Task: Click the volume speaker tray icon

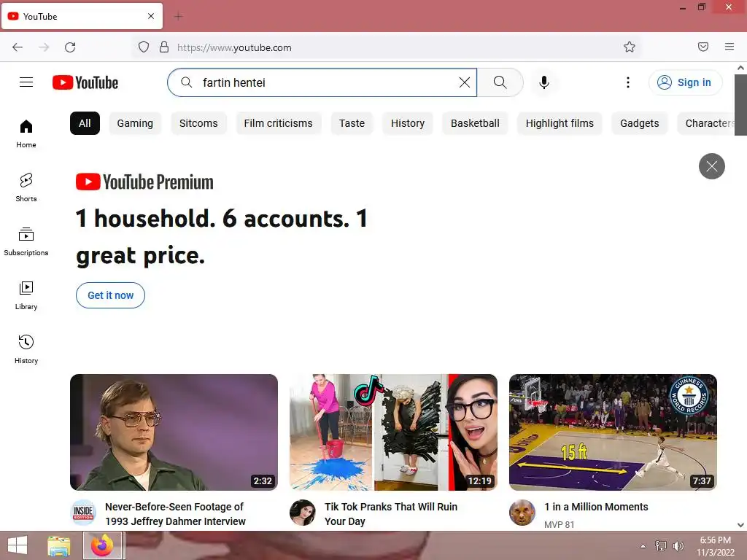Action: (x=678, y=545)
